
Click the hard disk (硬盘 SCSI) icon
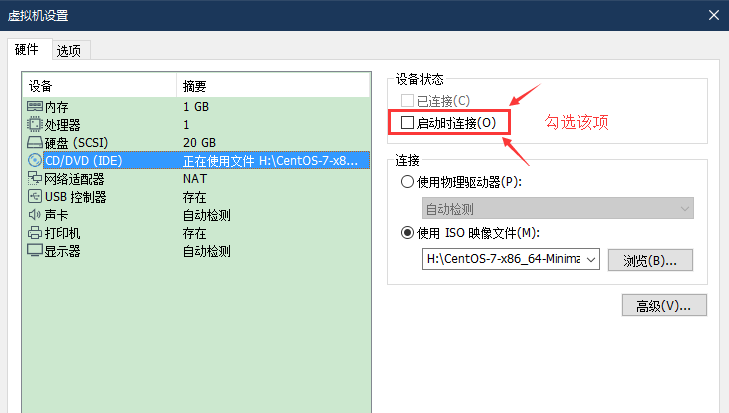(x=35, y=142)
